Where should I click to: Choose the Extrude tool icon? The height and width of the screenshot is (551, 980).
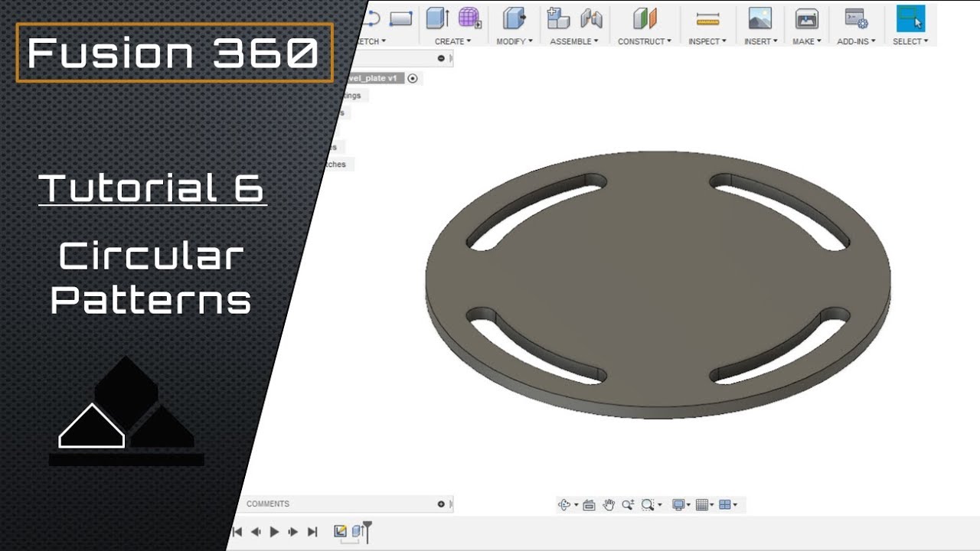click(x=437, y=18)
